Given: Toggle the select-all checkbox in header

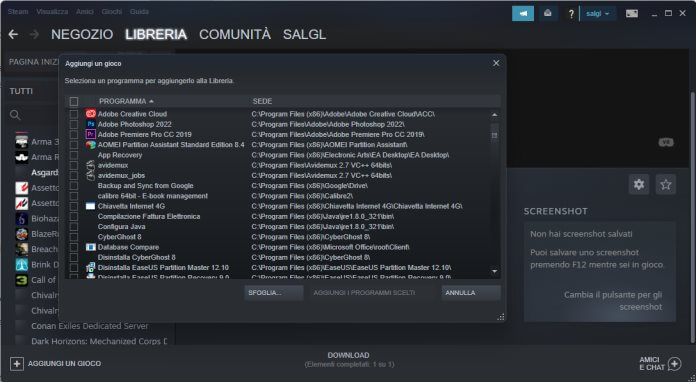Looking at the screenshot, I should point(74,102).
